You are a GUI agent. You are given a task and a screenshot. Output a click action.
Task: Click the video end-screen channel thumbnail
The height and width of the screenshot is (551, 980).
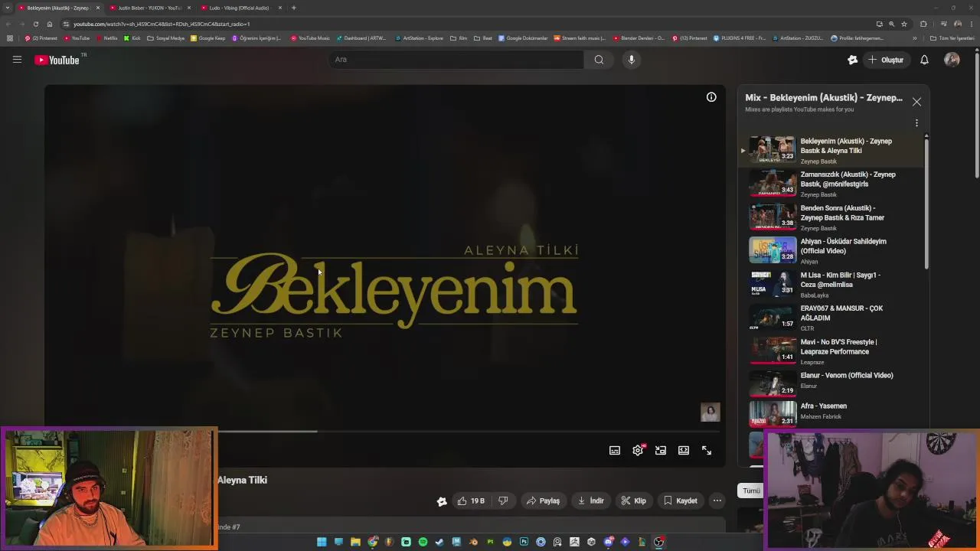(710, 412)
